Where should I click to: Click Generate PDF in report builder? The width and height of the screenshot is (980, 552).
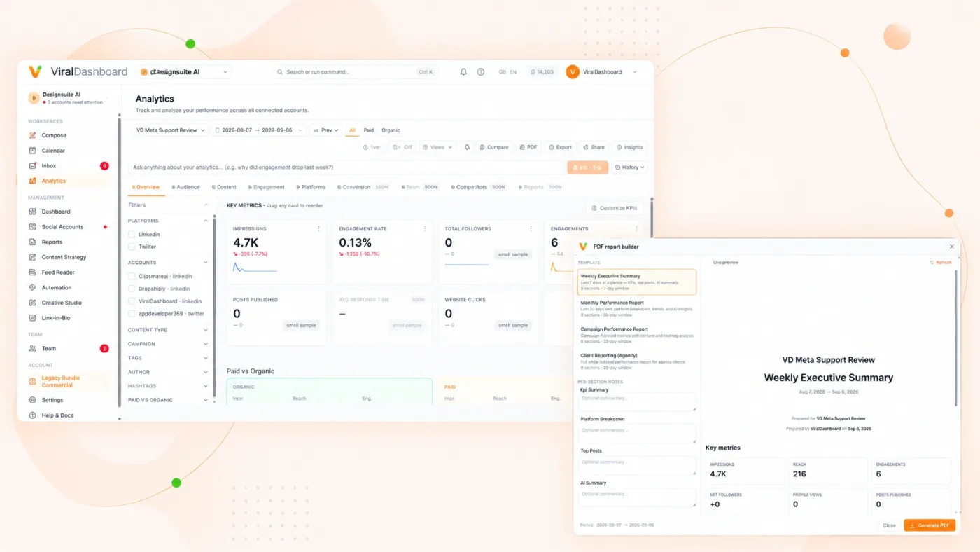pyautogui.click(x=930, y=525)
